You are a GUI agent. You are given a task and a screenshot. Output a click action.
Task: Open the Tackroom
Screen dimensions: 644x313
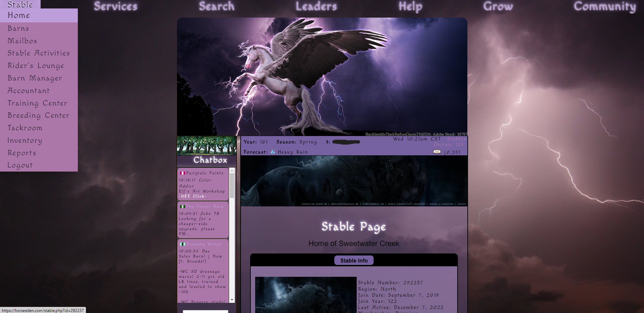39,128
